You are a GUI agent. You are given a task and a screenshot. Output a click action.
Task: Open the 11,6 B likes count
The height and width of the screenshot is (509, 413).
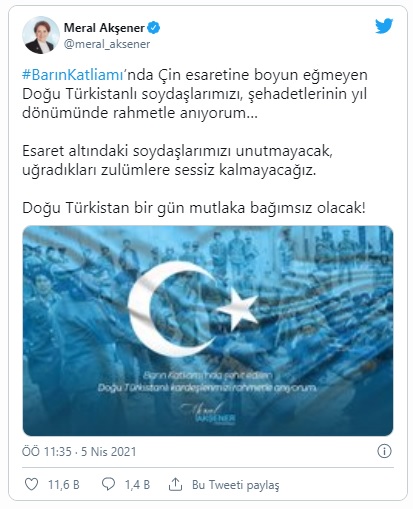point(64,484)
